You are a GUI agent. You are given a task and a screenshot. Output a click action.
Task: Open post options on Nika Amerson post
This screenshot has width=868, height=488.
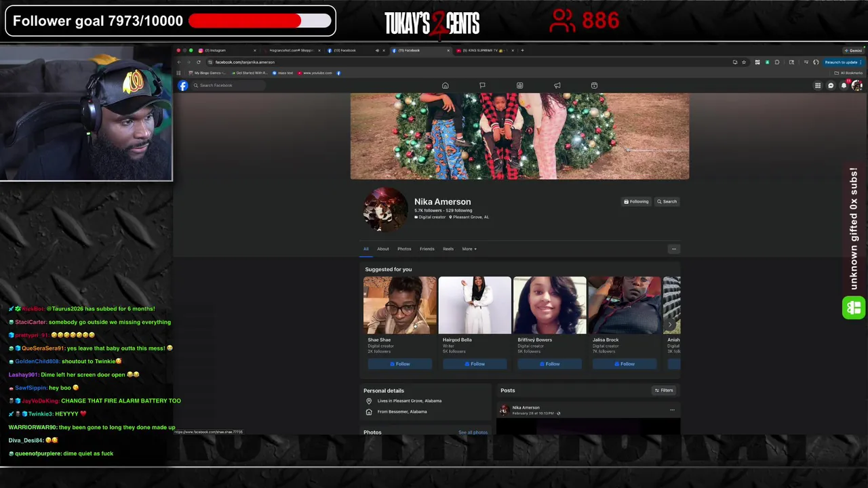pos(672,409)
